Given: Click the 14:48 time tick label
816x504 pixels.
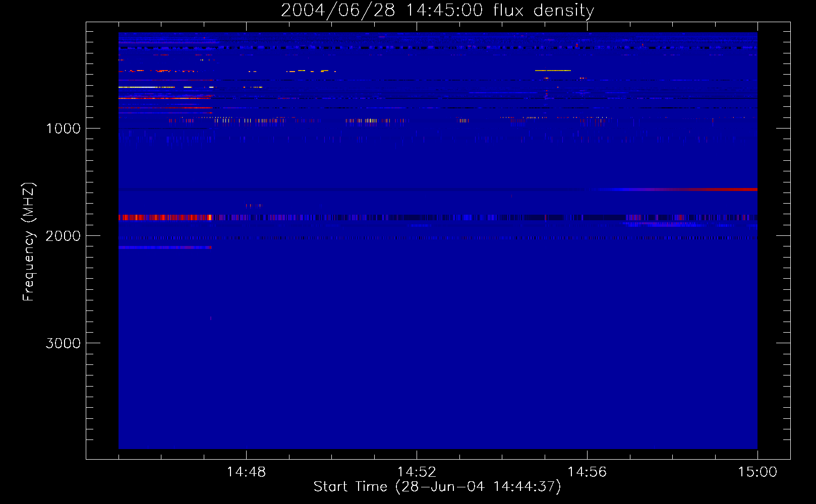Looking at the screenshot, I should (246, 472).
